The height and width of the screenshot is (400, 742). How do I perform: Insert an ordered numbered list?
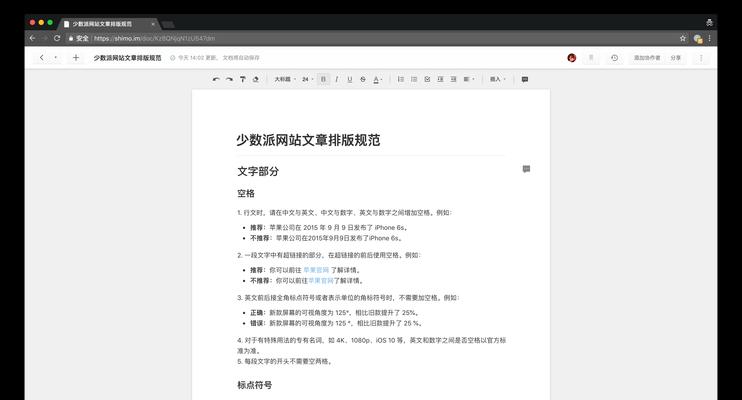coord(401,80)
